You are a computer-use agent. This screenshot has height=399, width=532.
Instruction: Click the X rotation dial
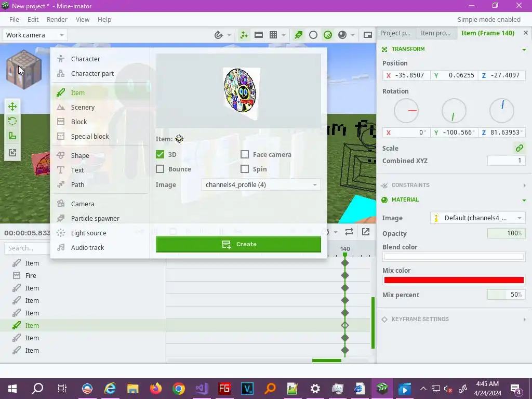click(x=406, y=111)
